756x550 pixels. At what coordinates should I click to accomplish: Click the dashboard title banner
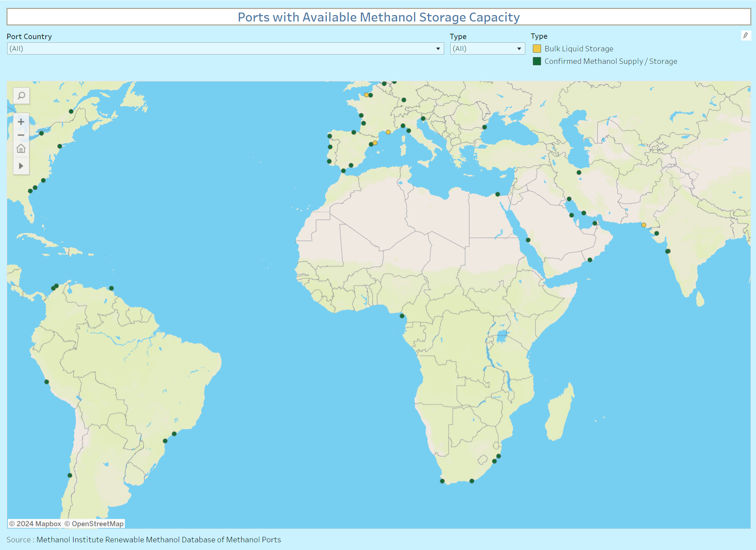(379, 17)
